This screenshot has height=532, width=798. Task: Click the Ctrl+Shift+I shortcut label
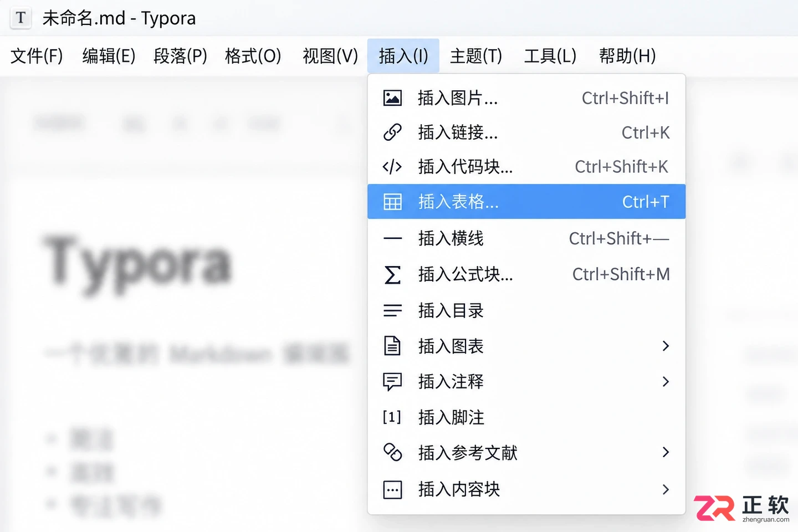[625, 98]
